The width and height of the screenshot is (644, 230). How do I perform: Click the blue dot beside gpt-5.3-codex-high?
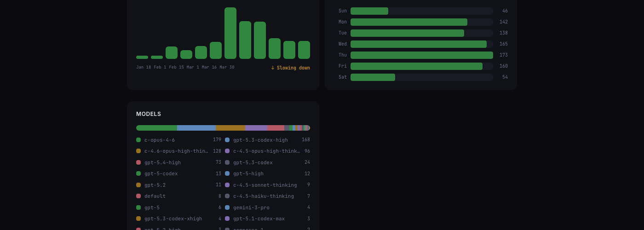(227, 140)
